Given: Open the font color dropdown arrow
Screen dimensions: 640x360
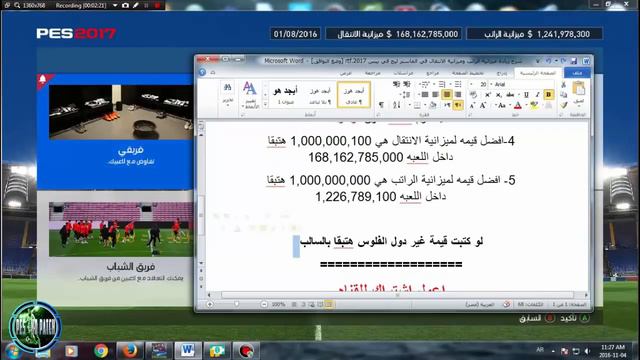Looking at the screenshot, I should click(x=510, y=105).
